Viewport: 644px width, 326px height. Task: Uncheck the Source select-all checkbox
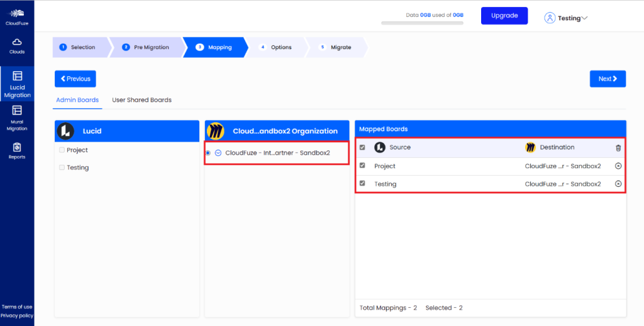[362, 148]
